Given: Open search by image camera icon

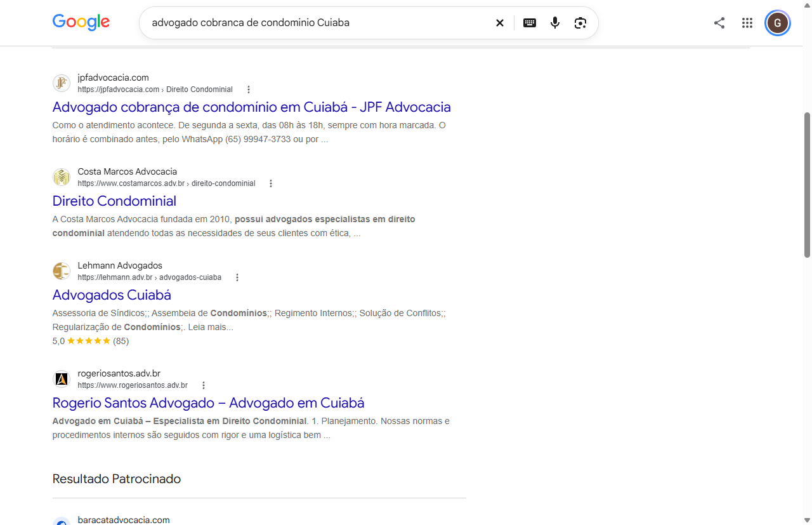Looking at the screenshot, I should tap(580, 23).
